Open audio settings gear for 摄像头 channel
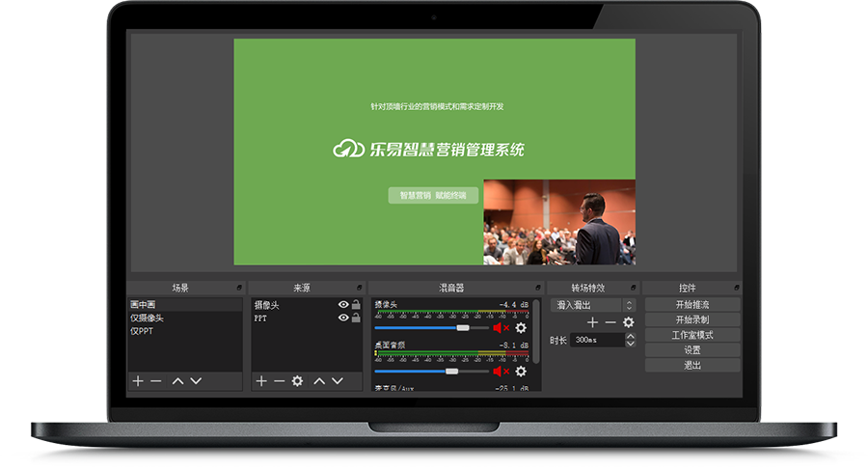868x470 pixels. pyautogui.click(x=521, y=328)
